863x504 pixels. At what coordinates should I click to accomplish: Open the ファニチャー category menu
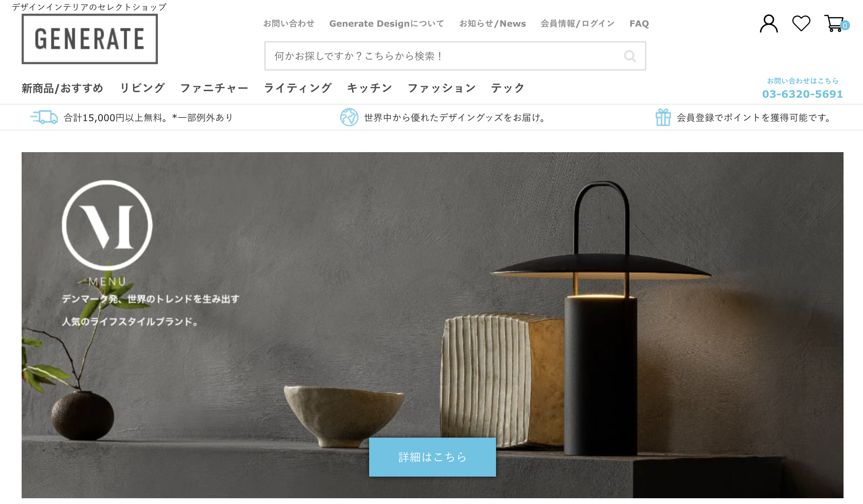(x=214, y=88)
